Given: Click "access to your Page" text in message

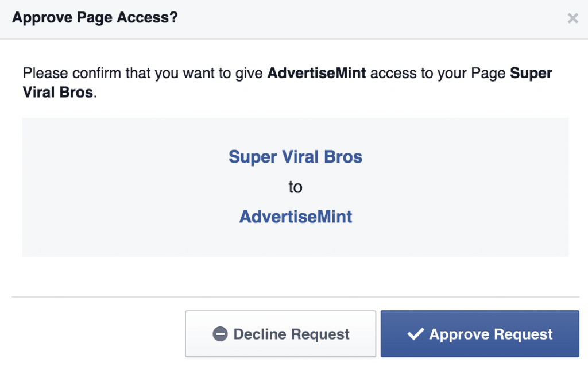Looking at the screenshot, I should (438, 73).
